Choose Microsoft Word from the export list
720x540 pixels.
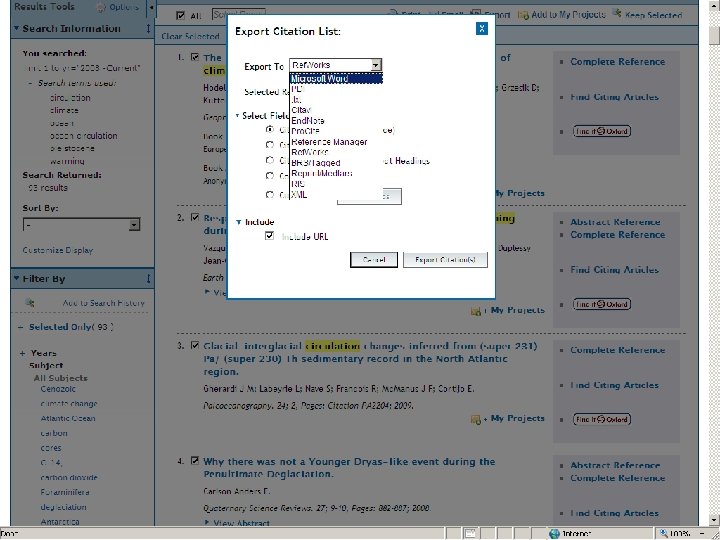[x=336, y=79]
